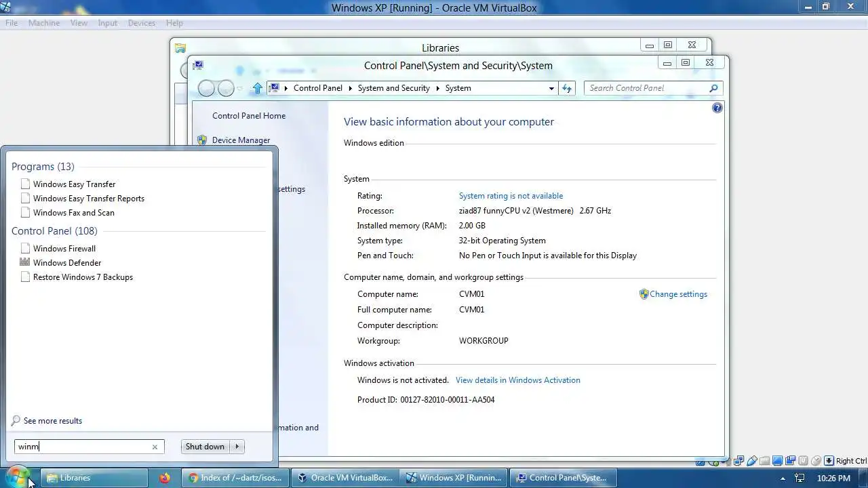The height and width of the screenshot is (488, 868).
Task: Open Windows Easy Transfer result
Action: pos(74,184)
